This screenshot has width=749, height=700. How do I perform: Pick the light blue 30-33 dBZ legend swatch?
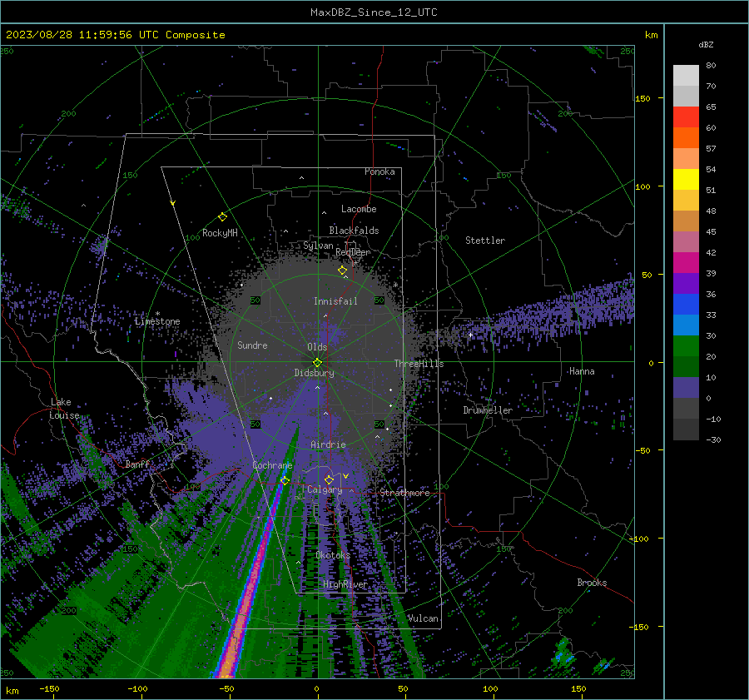click(686, 325)
